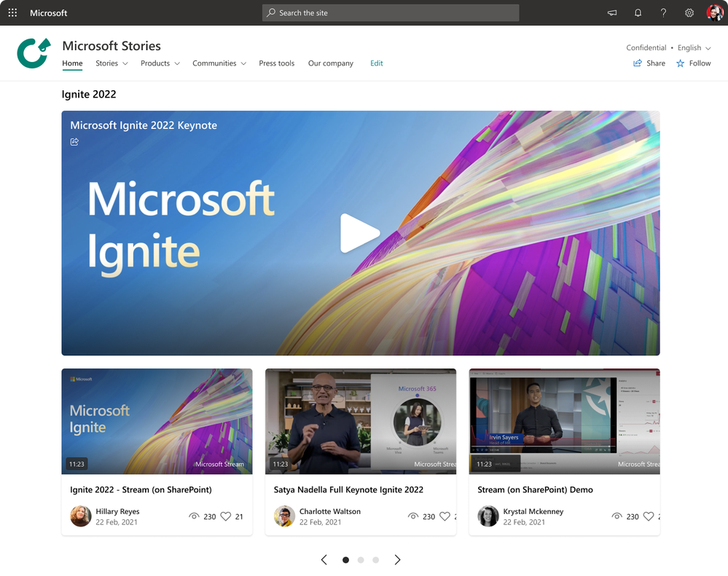The height and width of the screenshot is (576, 728).
Task: Expand the Stories navigation dropdown
Action: coord(111,63)
